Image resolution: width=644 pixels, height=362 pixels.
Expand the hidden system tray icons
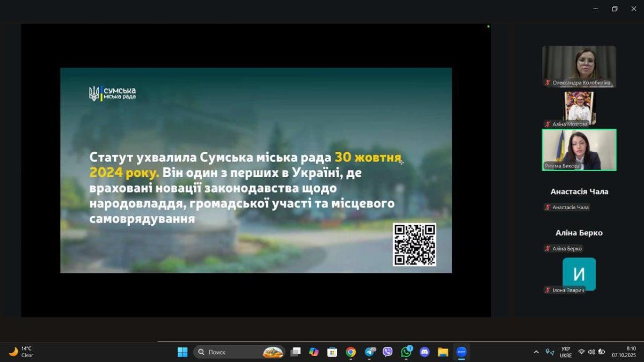(536, 352)
